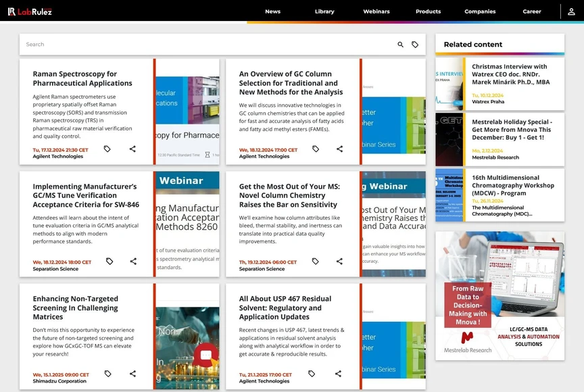This screenshot has height=392, width=584.
Task: Click the Search input field
Action: [209, 45]
